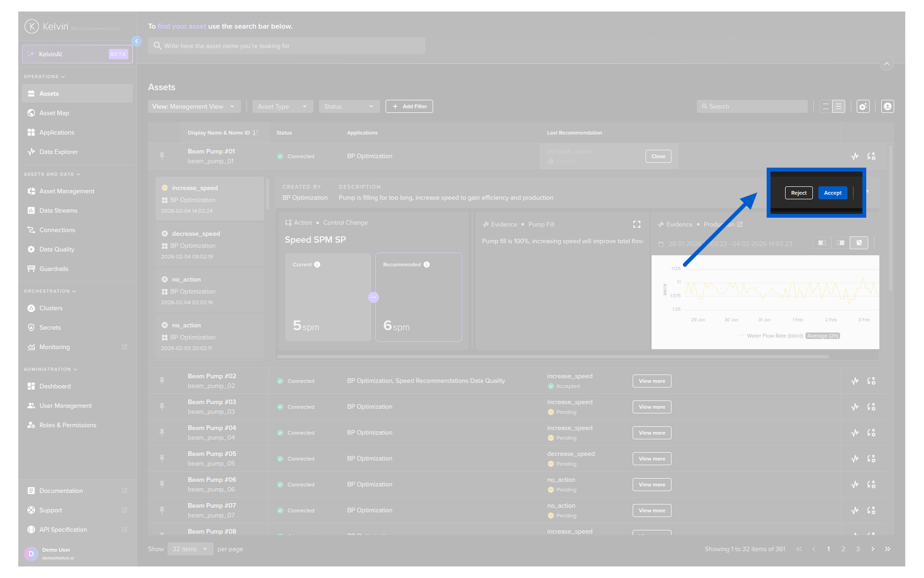This screenshot has width=924, height=578.
Task: Open Asset Type filter dropdown
Action: click(282, 106)
